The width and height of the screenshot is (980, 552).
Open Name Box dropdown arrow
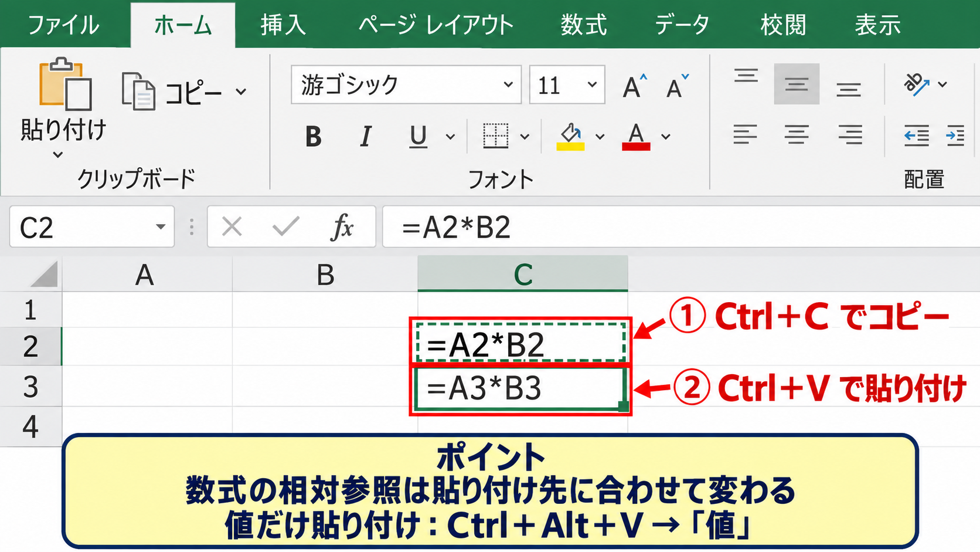tap(160, 227)
